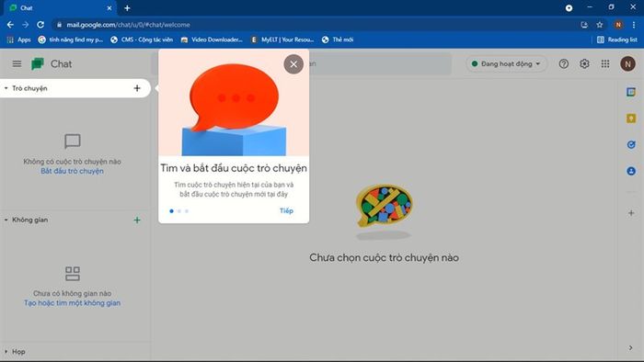Add a new chat with plus icon
Image resolution: width=644 pixels, height=362 pixels.
tap(137, 88)
